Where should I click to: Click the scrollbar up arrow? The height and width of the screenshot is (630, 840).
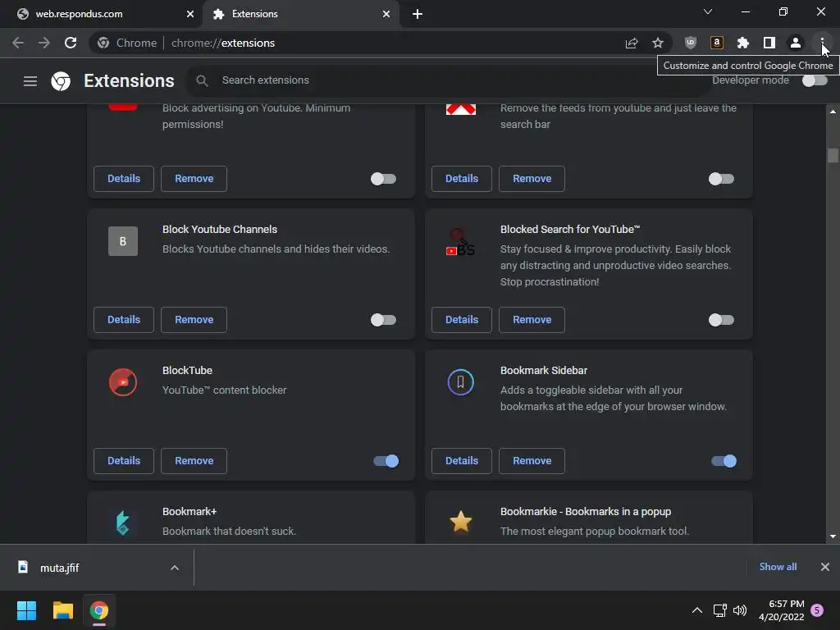point(833,112)
